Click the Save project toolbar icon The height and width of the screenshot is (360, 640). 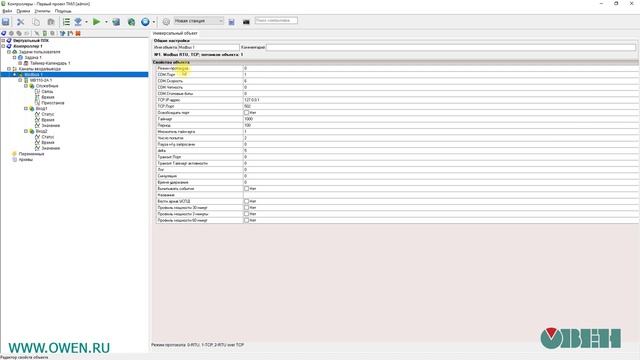(6, 22)
